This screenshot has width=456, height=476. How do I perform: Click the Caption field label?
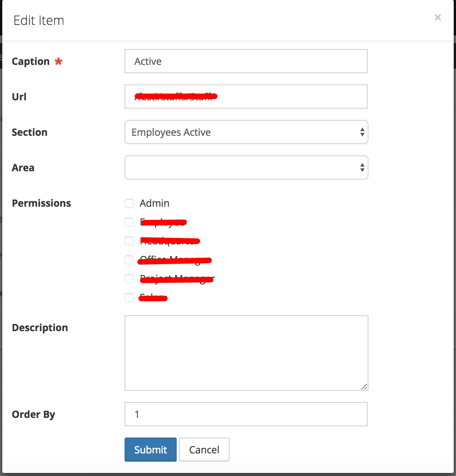[31, 61]
